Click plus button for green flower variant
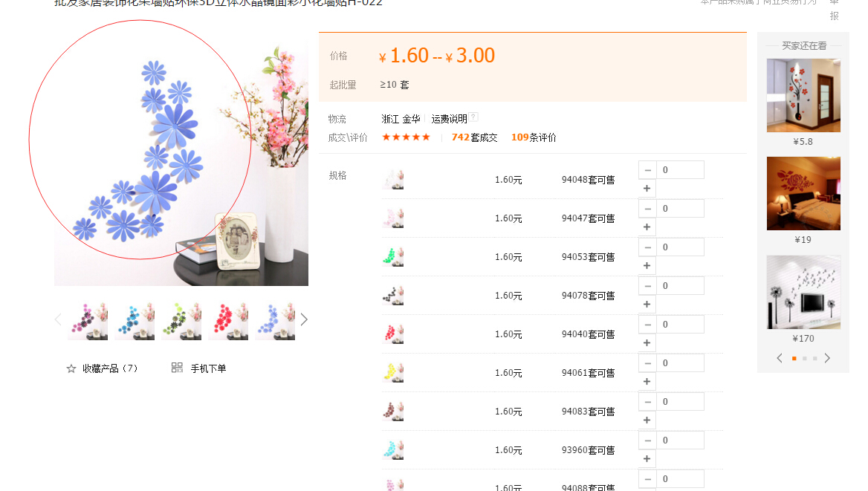The width and height of the screenshot is (868, 491). coord(647,266)
